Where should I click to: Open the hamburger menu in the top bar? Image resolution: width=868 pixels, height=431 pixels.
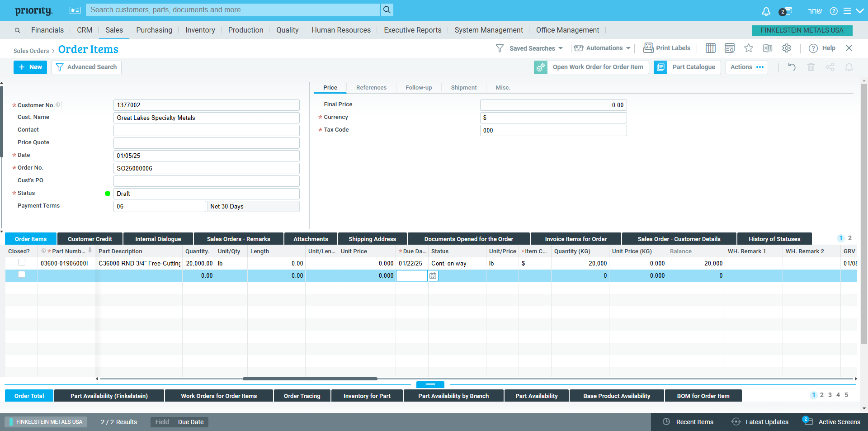click(x=847, y=11)
